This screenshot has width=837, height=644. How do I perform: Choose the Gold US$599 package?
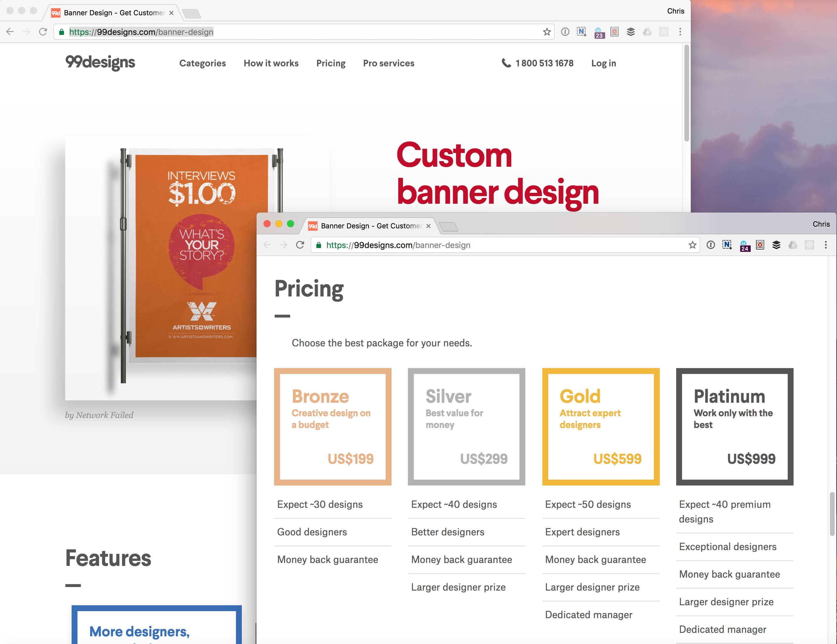(600, 427)
